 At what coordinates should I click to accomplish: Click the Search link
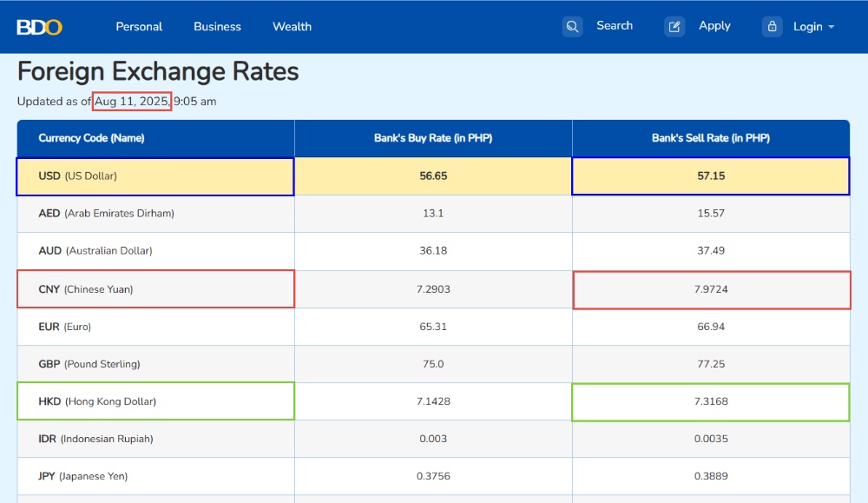[x=615, y=25]
